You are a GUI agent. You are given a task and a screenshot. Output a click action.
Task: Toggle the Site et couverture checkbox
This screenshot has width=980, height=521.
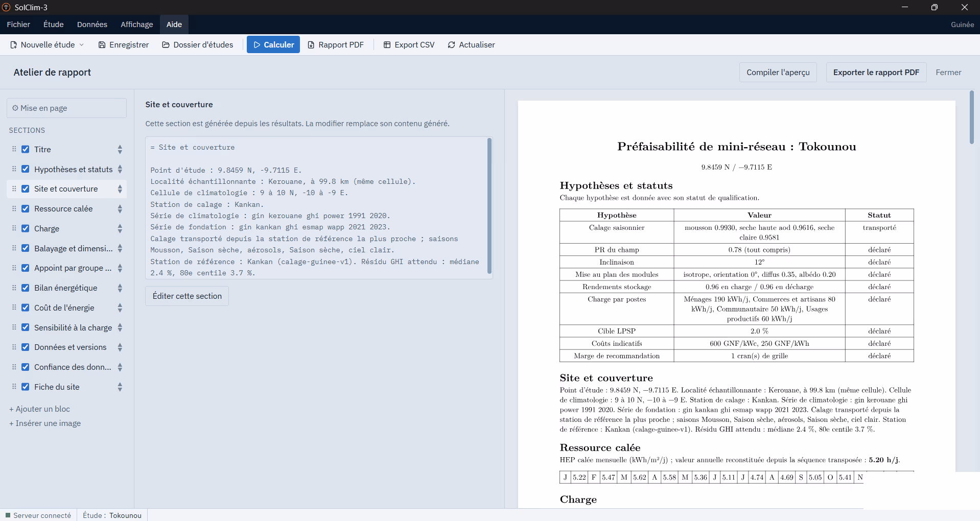(25, 189)
